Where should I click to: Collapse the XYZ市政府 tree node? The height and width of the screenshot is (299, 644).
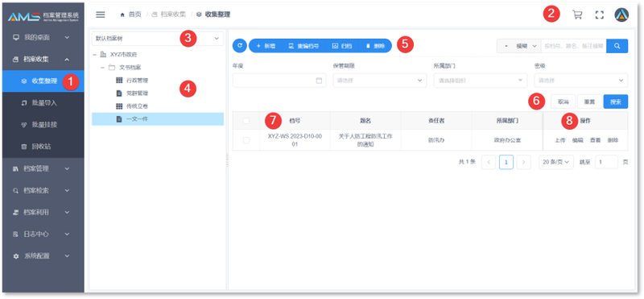click(95, 54)
